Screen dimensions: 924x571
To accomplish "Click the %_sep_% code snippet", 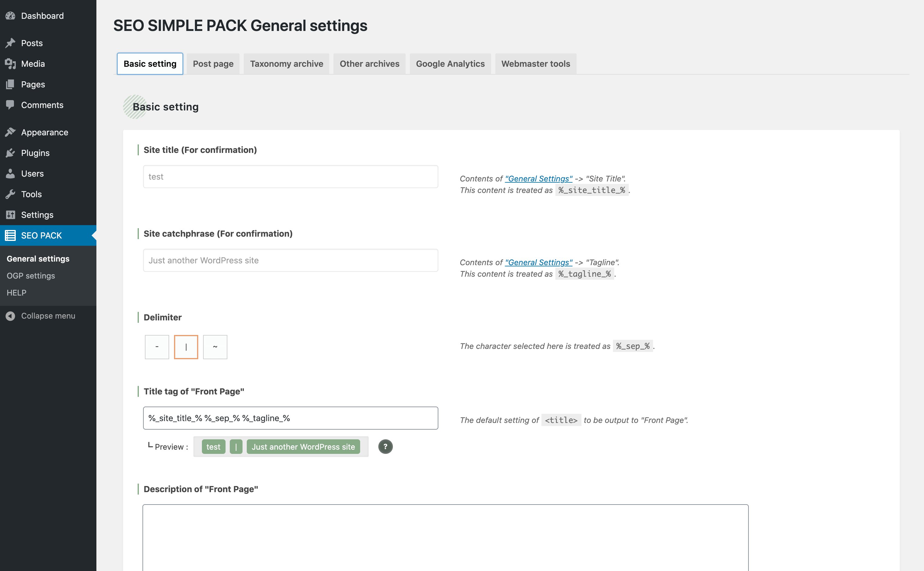I will (x=633, y=346).
